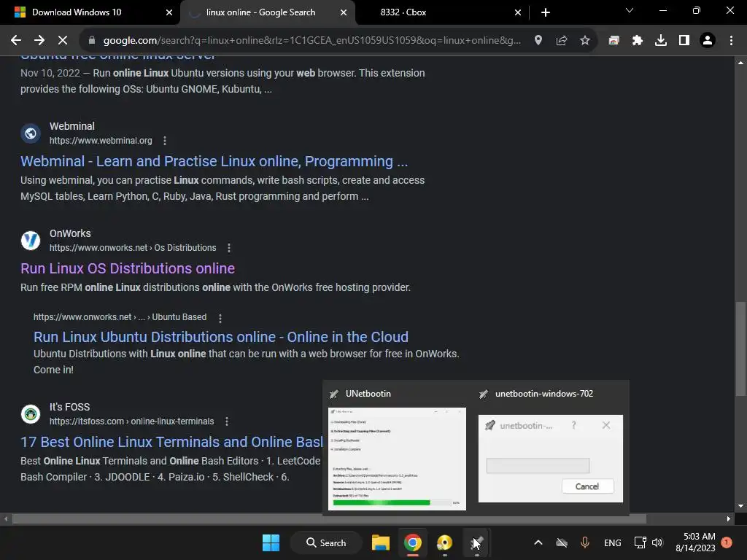This screenshot has width=747, height=560.
Task: Click the red extension icon beside Extensions
Action: (614, 41)
